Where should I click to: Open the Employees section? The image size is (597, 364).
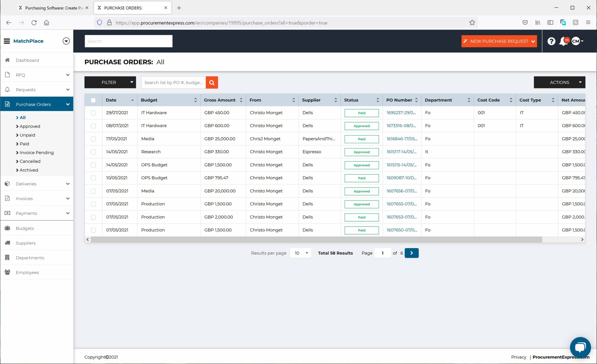tap(27, 272)
